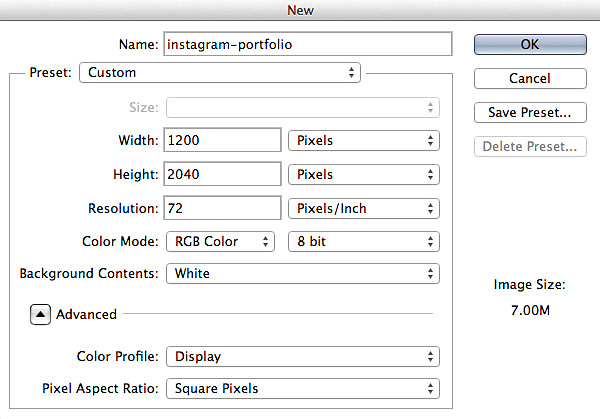The width and height of the screenshot is (600, 419).
Task: Open the Width units dropdown
Action: tap(363, 141)
